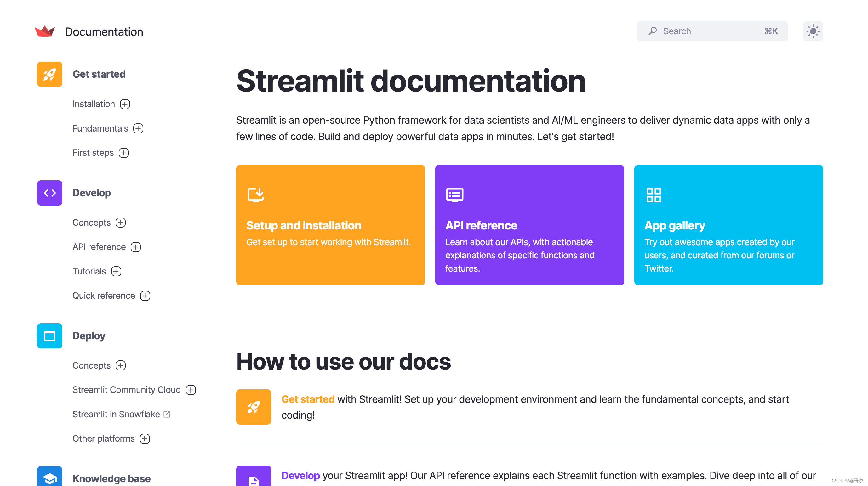The width and height of the screenshot is (868, 486).
Task: Click the App gallery grid icon
Action: pyautogui.click(x=653, y=194)
